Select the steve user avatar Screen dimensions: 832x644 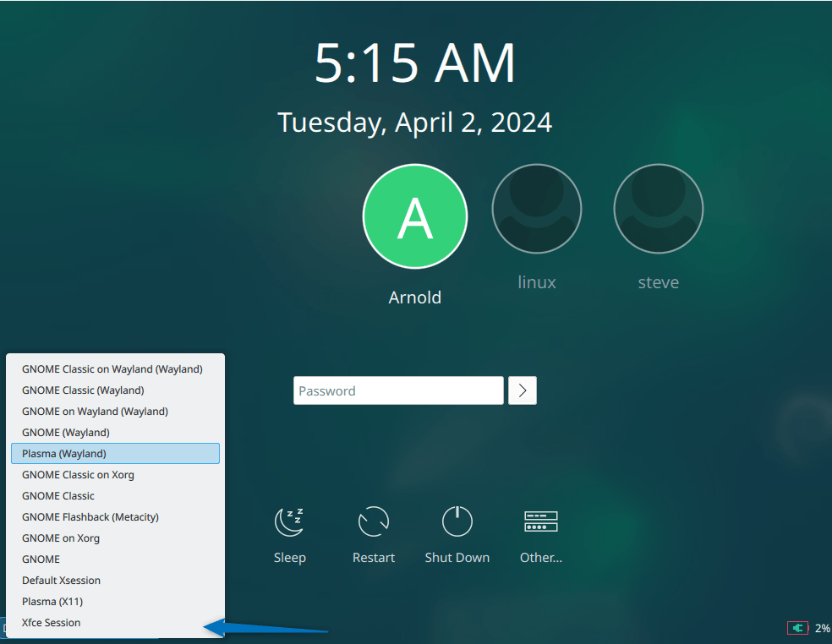[658, 208]
